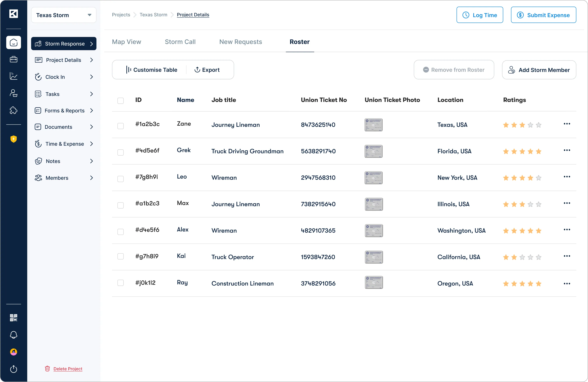Open notifications bell icon
Screen dimensions: 588x382
[x=14, y=335]
